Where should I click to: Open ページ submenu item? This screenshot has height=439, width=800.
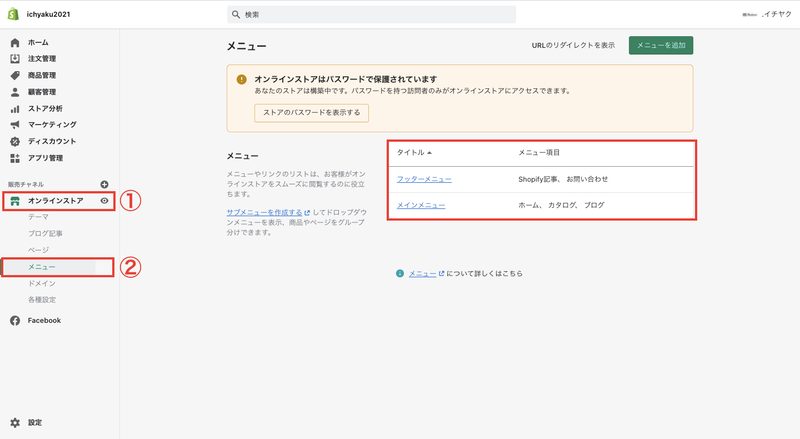point(38,250)
